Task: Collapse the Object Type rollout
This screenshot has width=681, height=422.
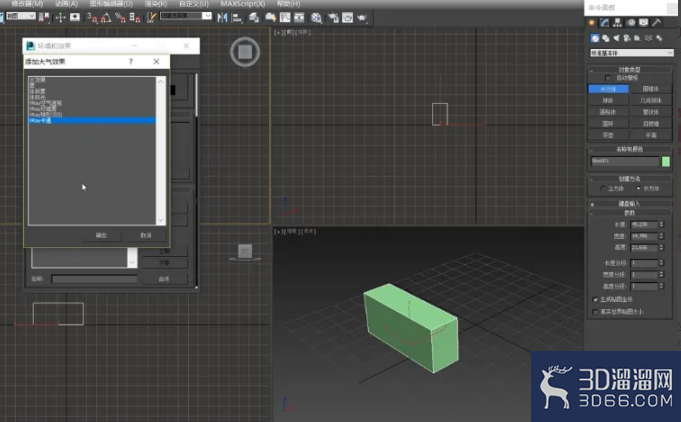Action: (x=629, y=69)
